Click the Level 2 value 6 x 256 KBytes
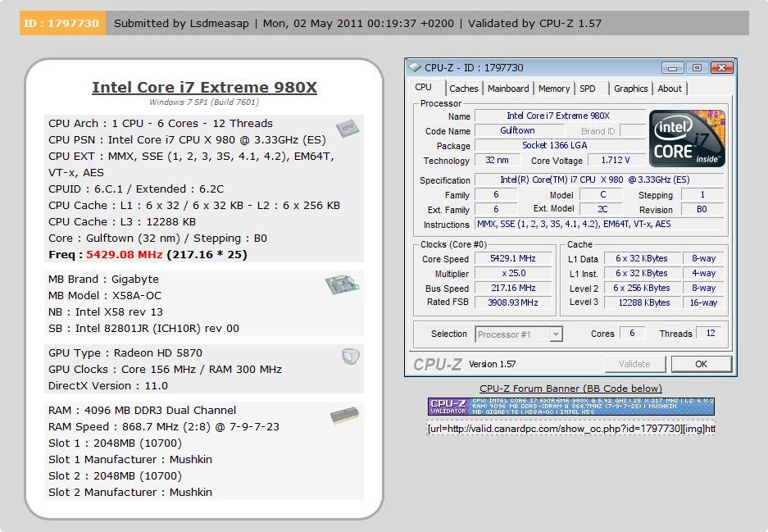 pyautogui.click(x=642, y=288)
